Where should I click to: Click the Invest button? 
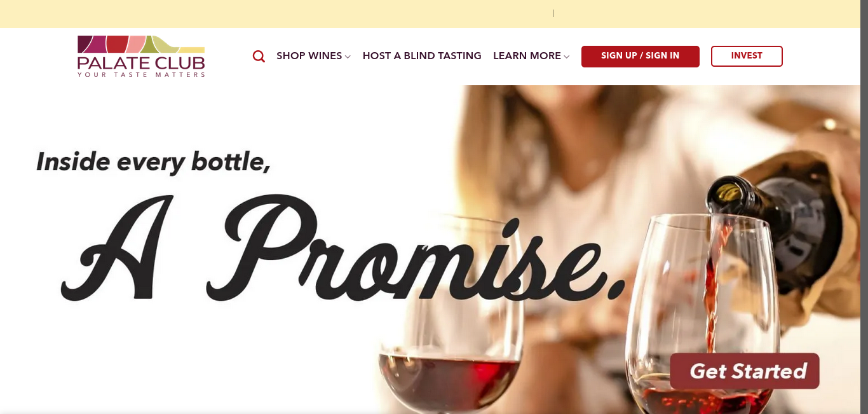click(x=747, y=56)
